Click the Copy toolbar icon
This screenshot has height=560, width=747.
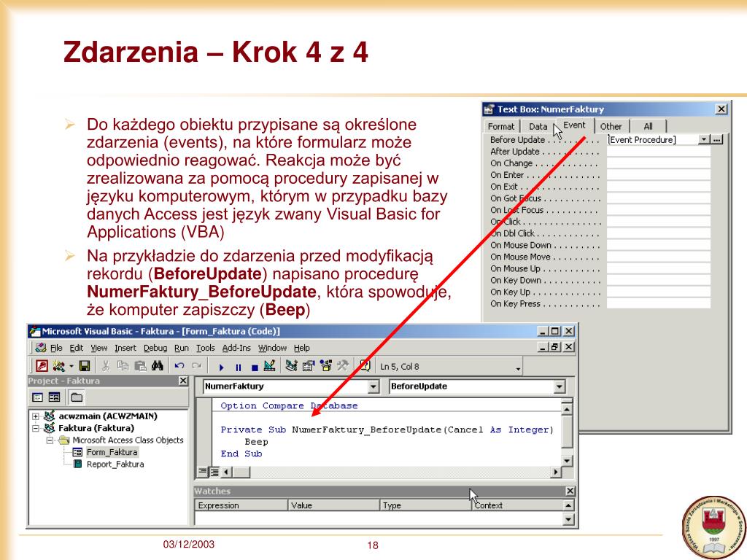(123, 366)
